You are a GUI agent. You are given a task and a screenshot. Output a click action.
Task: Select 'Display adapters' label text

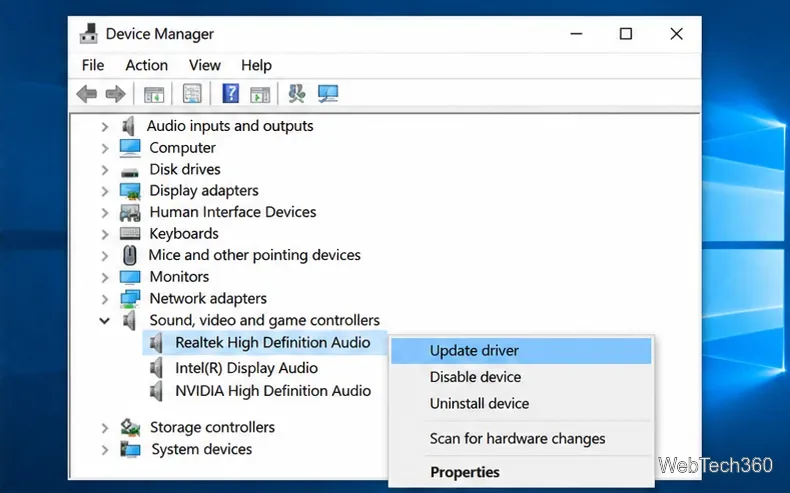click(204, 191)
